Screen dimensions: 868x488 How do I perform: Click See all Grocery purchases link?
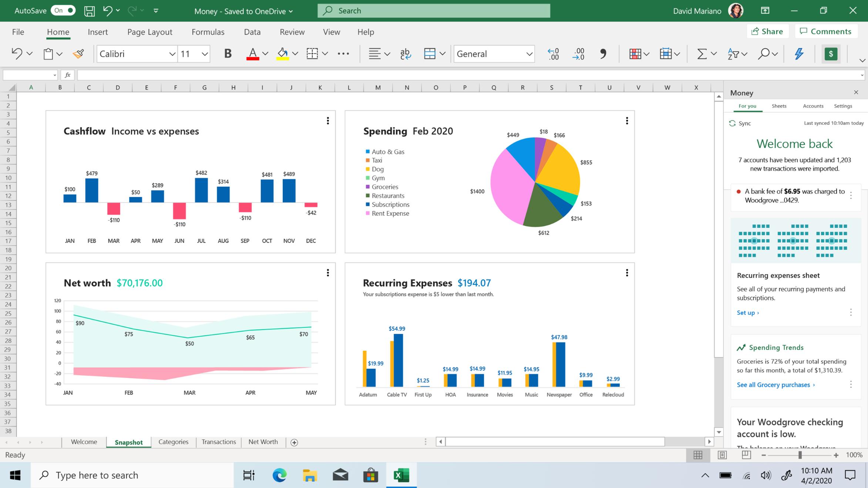coord(774,384)
